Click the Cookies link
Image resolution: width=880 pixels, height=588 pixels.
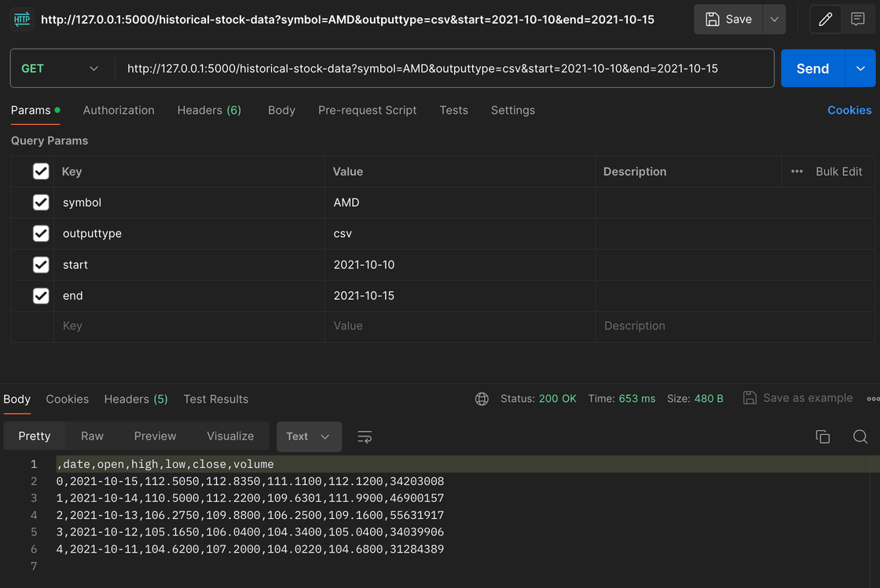coord(849,111)
